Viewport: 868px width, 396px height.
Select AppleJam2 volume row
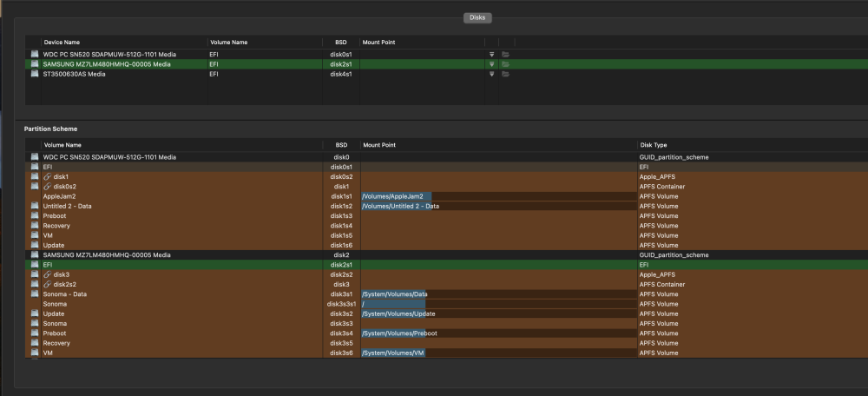coord(446,196)
